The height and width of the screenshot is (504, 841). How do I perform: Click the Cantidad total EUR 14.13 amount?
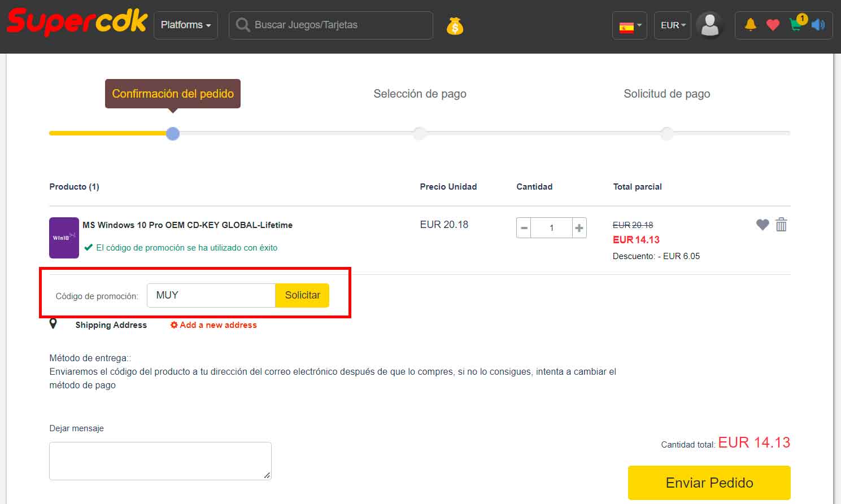pos(754,442)
